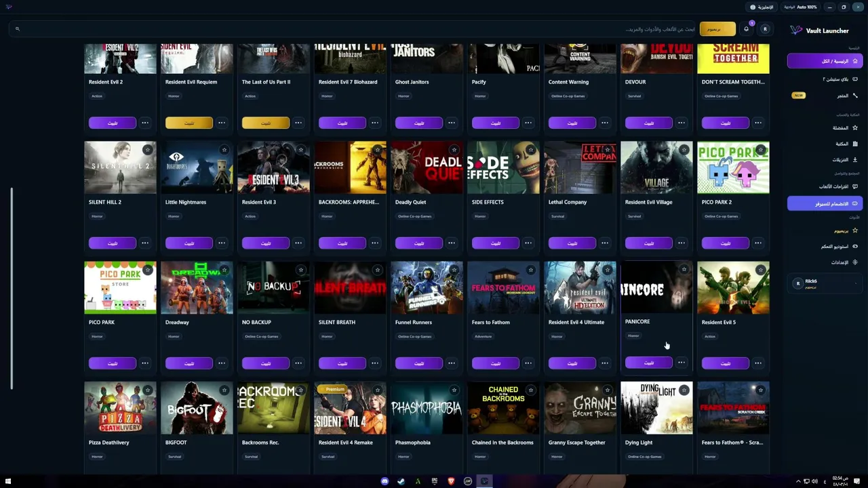Go to PlayStation 2 section in sidebar
The image size is (868, 488).
(x=825, y=79)
